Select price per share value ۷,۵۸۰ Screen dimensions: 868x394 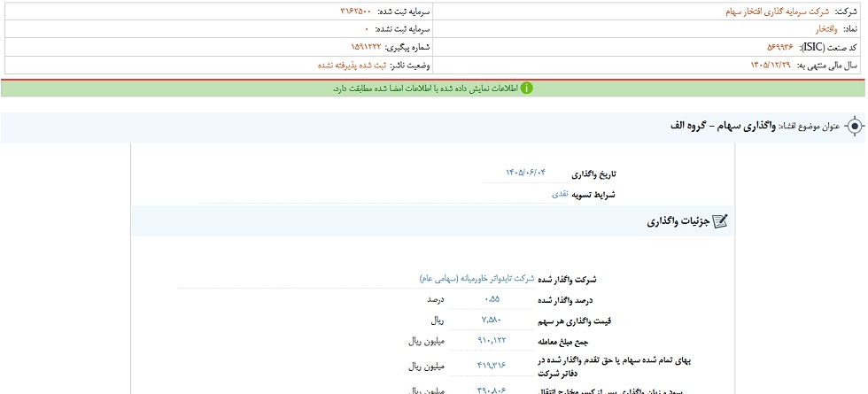[492, 321]
